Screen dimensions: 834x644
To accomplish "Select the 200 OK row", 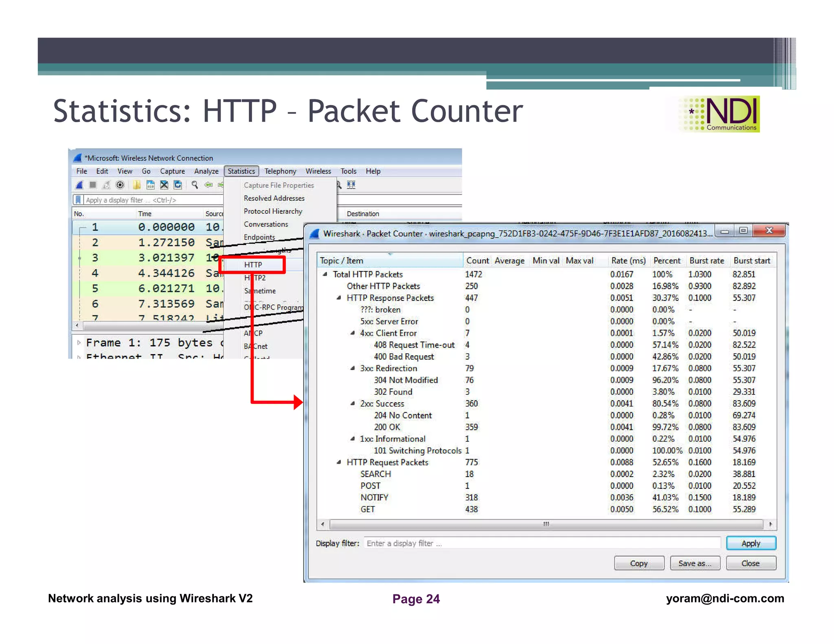I will click(546, 427).
